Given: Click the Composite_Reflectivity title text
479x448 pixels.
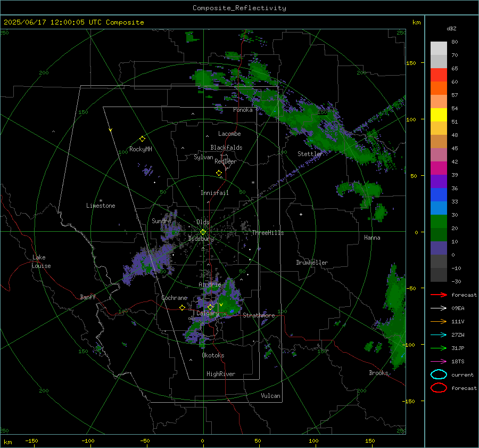Looking at the screenshot, I should coord(239,8).
